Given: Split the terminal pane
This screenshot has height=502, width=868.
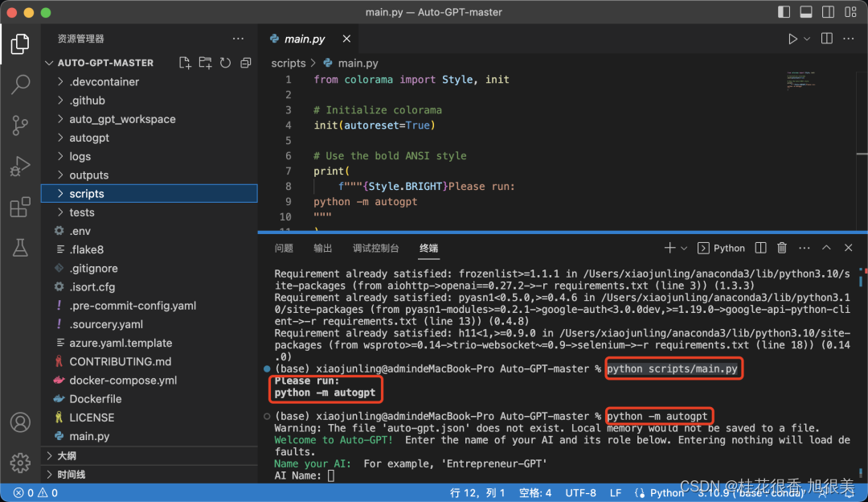Looking at the screenshot, I should pyautogui.click(x=760, y=248).
